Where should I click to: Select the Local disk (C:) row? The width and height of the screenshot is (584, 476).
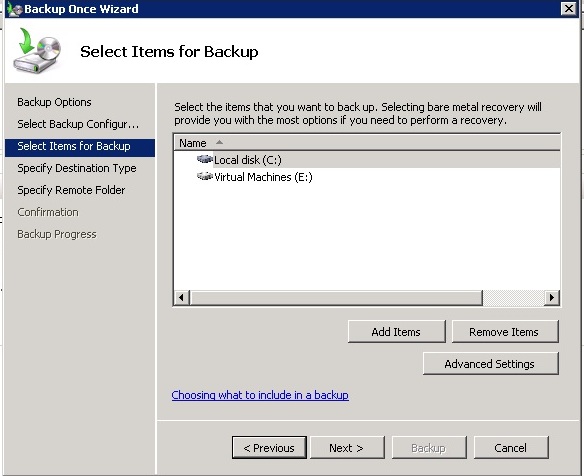click(367, 160)
